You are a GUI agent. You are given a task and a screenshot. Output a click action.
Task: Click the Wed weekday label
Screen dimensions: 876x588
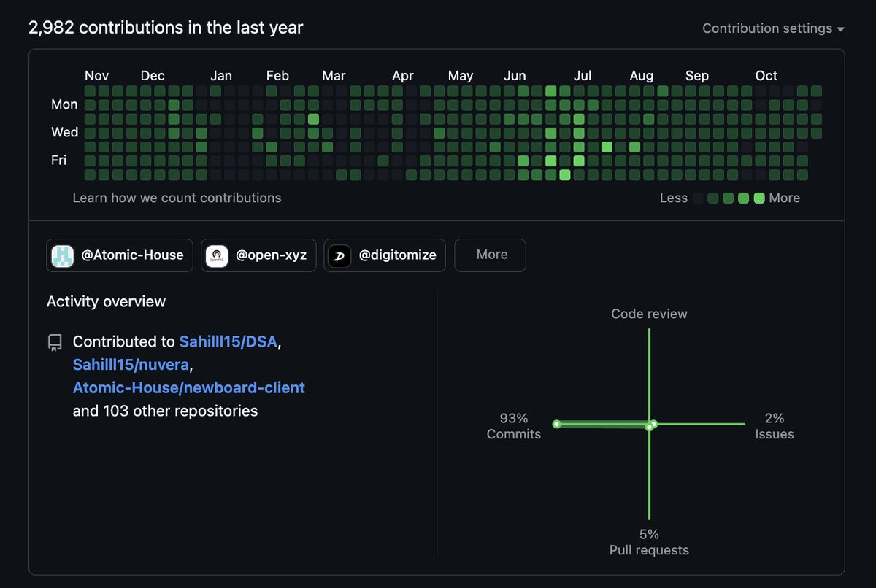(x=64, y=132)
